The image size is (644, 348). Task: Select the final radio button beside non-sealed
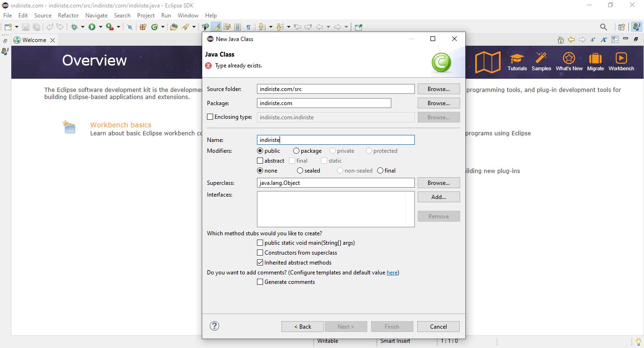pyautogui.click(x=380, y=171)
